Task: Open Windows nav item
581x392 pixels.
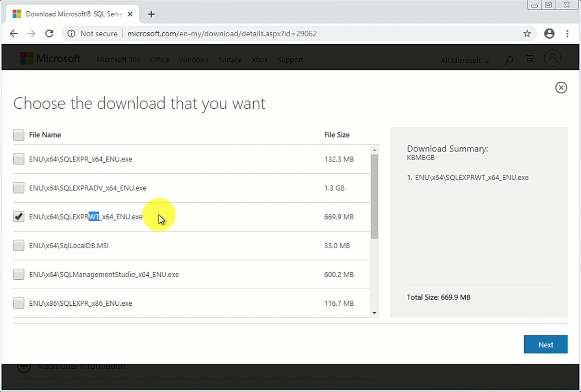Action: (x=193, y=60)
